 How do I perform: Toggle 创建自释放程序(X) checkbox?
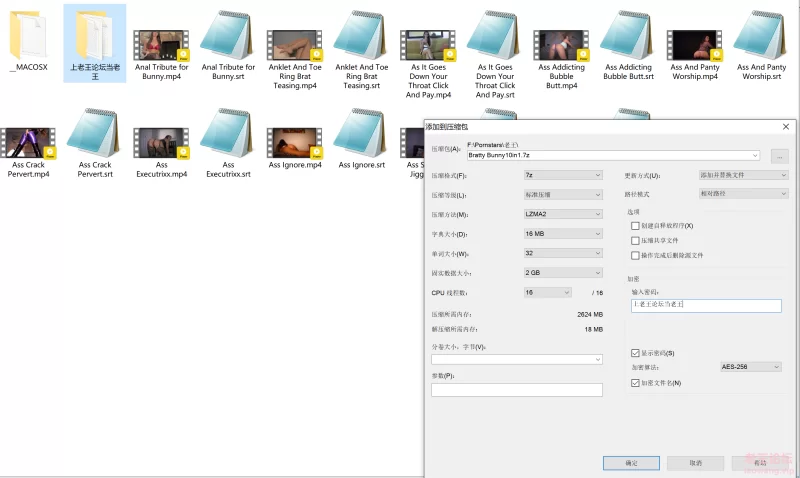click(x=635, y=225)
